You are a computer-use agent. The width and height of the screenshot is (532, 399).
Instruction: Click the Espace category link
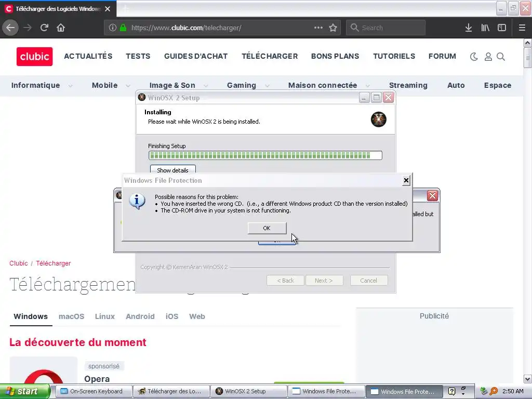point(497,85)
